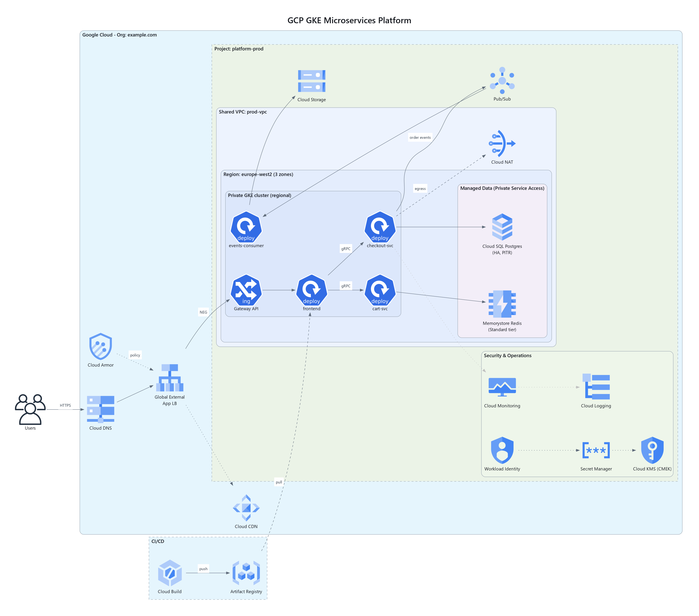
Task: Select the 'policy' edge label
Action: 135,355
